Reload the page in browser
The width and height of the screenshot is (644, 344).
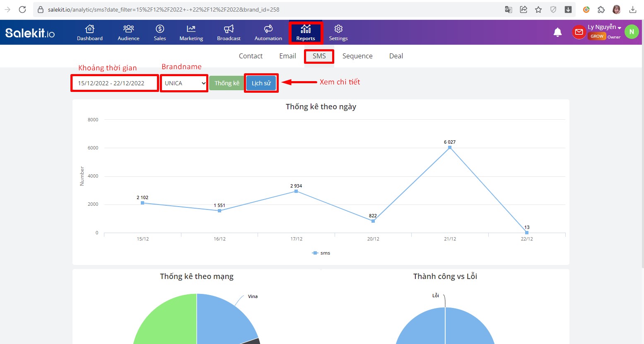[22, 10]
